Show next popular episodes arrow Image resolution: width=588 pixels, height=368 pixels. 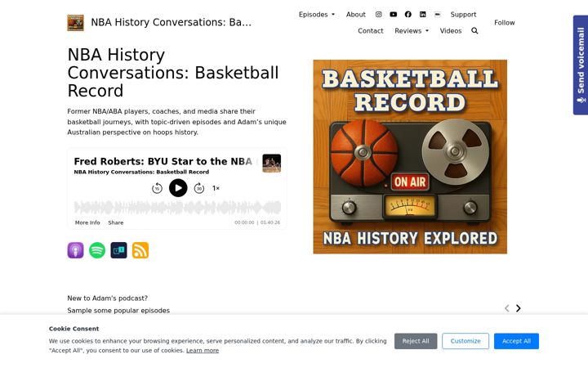pos(519,308)
